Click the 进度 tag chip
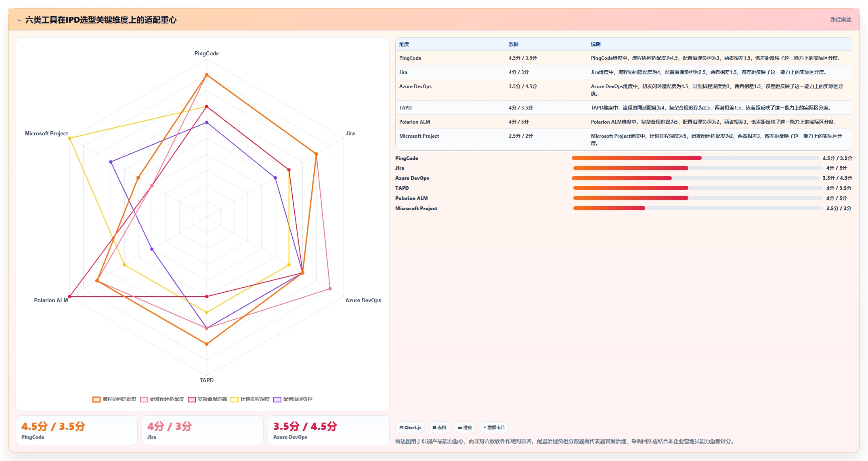The height and width of the screenshot is (461, 868). click(x=465, y=427)
